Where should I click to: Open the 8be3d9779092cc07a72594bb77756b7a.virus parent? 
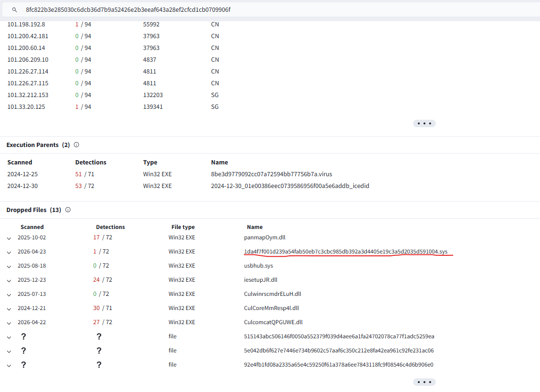tap(268, 174)
